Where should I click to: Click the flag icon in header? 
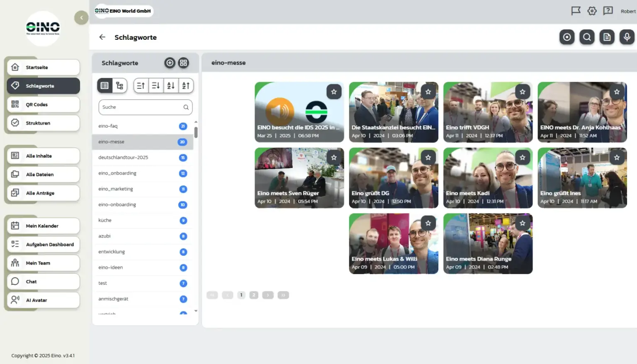(576, 11)
